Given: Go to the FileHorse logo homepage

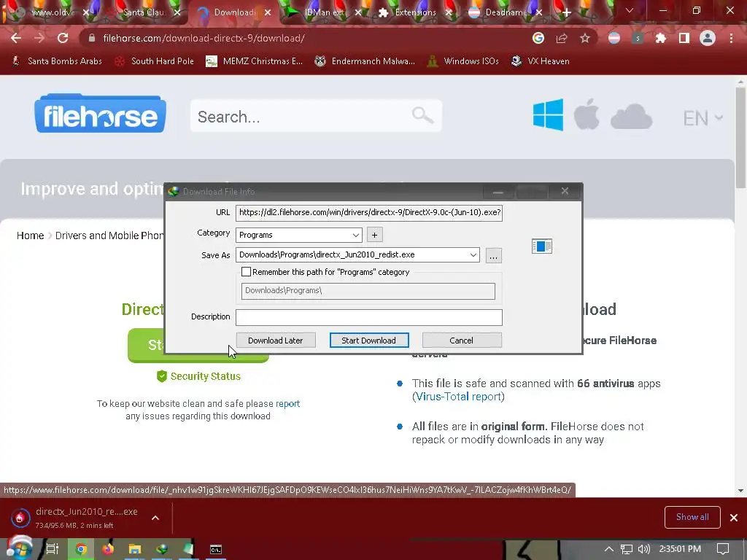Looking at the screenshot, I should 100,113.
